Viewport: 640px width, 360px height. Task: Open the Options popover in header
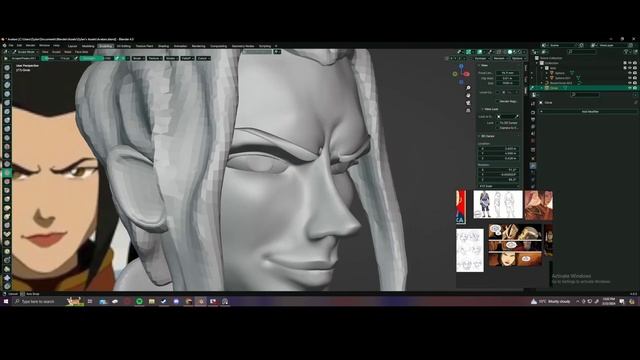point(518,58)
